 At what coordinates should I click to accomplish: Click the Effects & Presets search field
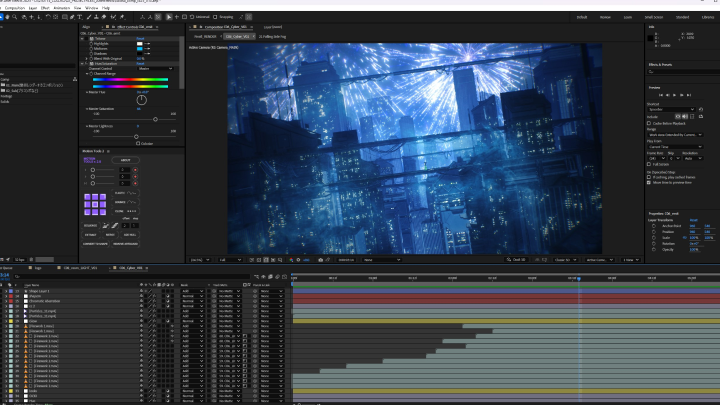coord(683,72)
